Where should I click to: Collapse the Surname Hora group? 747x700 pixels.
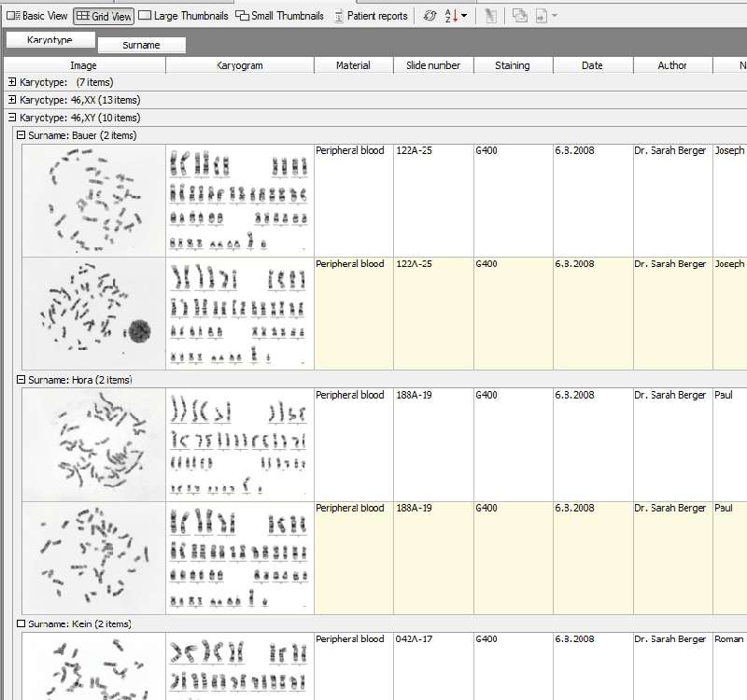(x=21, y=380)
